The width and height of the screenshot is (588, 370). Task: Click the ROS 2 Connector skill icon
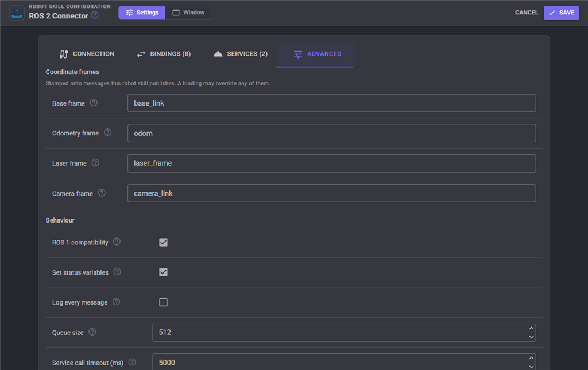(17, 13)
